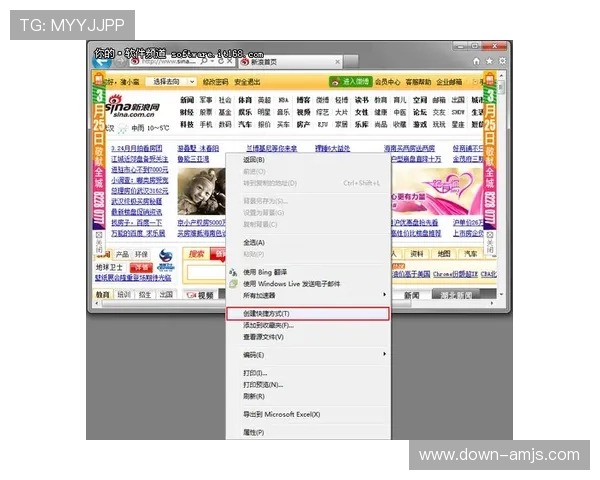This screenshot has width=600, height=480.
Task: Open Favorites via the star icon
Action: pyautogui.click(x=489, y=61)
